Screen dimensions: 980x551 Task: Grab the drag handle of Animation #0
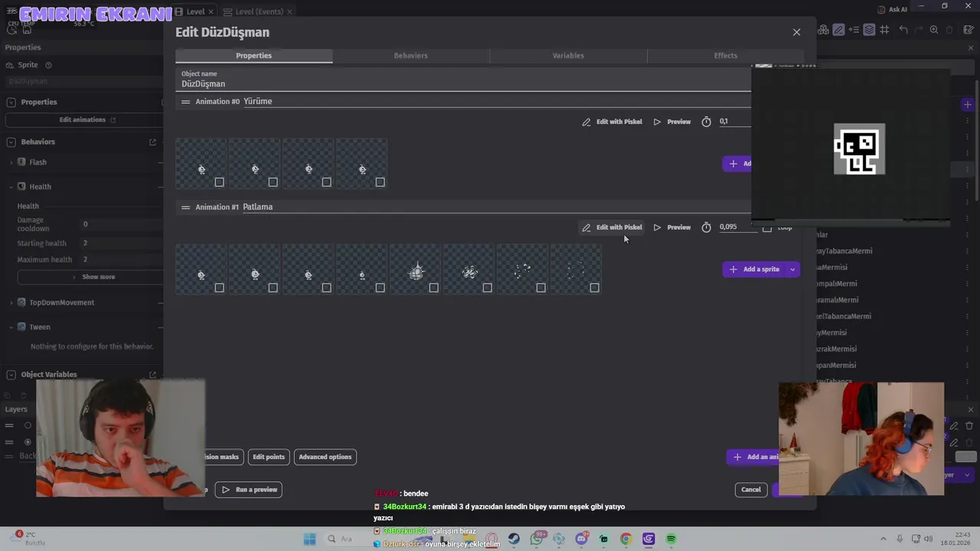point(185,102)
